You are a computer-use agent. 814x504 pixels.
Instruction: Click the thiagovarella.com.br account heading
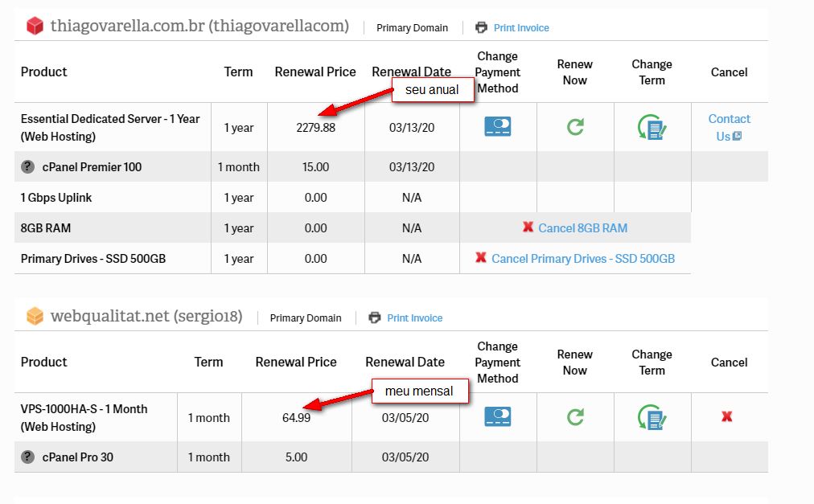click(x=199, y=27)
